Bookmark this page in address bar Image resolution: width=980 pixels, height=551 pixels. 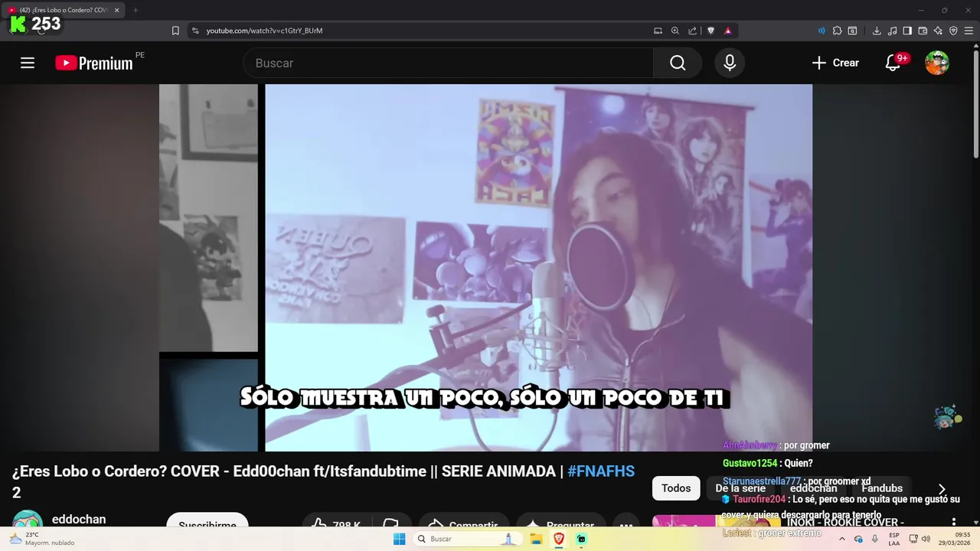point(175,31)
